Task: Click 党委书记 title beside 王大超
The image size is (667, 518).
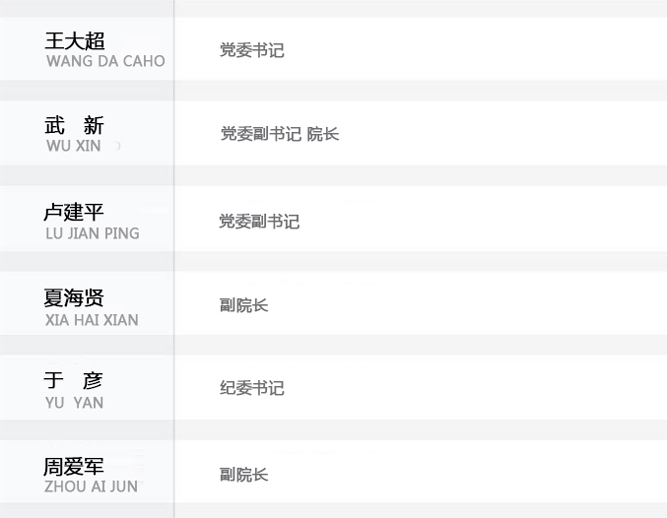Action: click(x=252, y=50)
